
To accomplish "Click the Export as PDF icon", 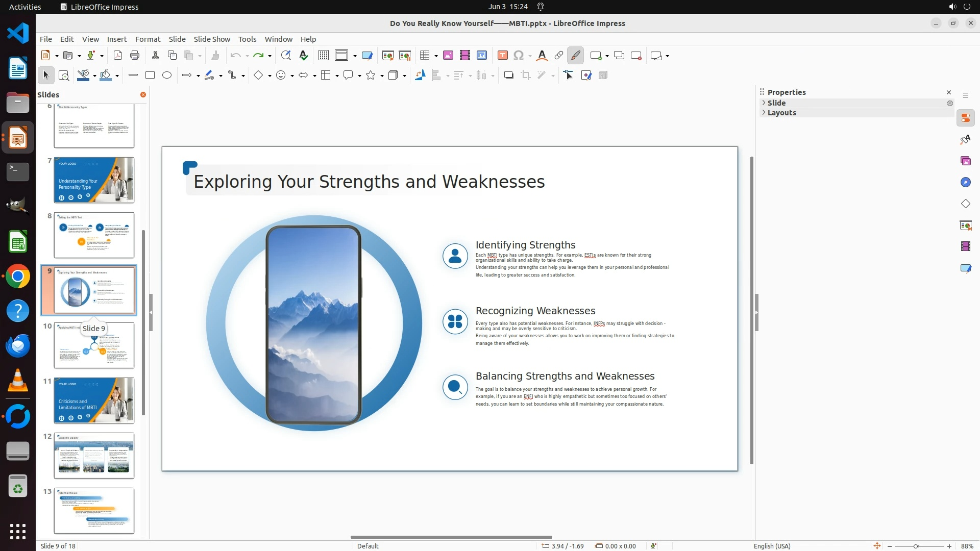I will (x=118, y=56).
